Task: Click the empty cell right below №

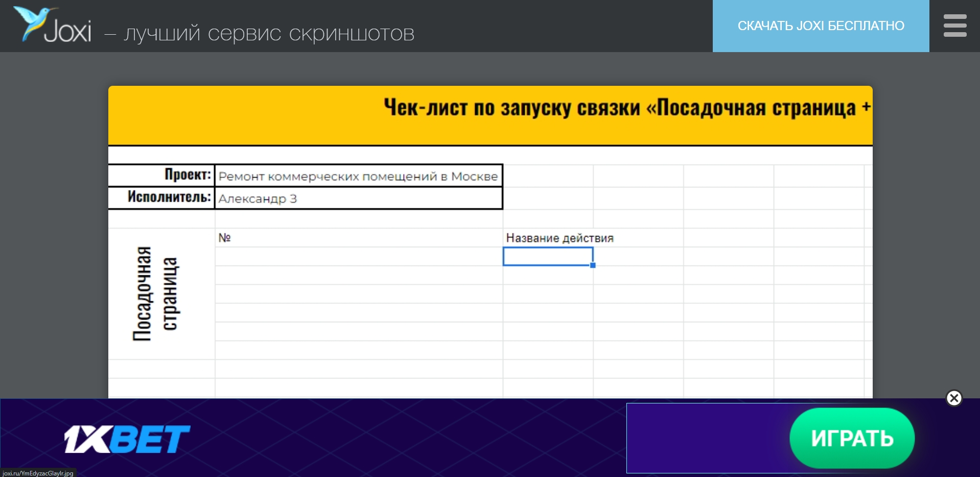Action: (358, 256)
